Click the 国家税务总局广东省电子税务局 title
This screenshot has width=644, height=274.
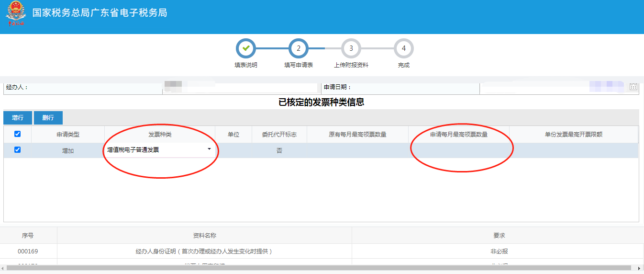point(100,13)
